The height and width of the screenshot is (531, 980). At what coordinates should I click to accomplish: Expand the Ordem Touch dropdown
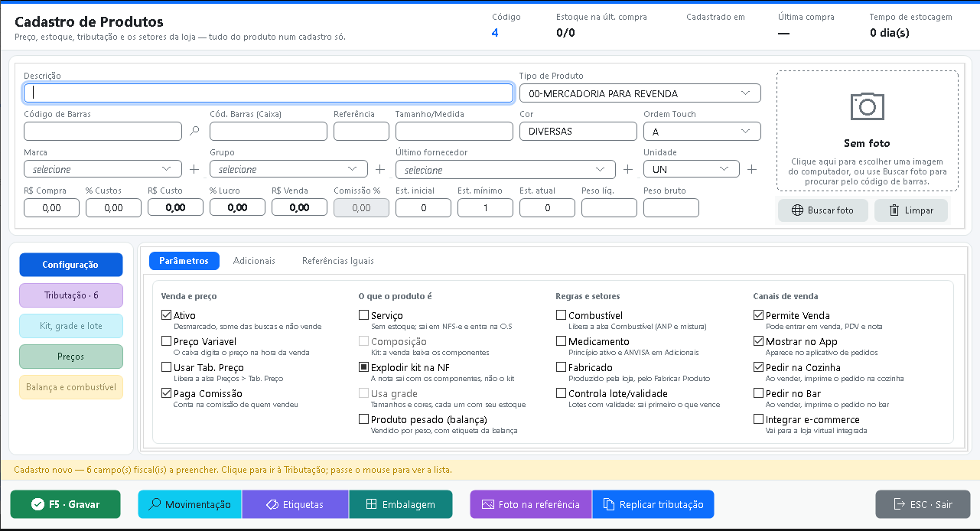(x=702, y=132)
